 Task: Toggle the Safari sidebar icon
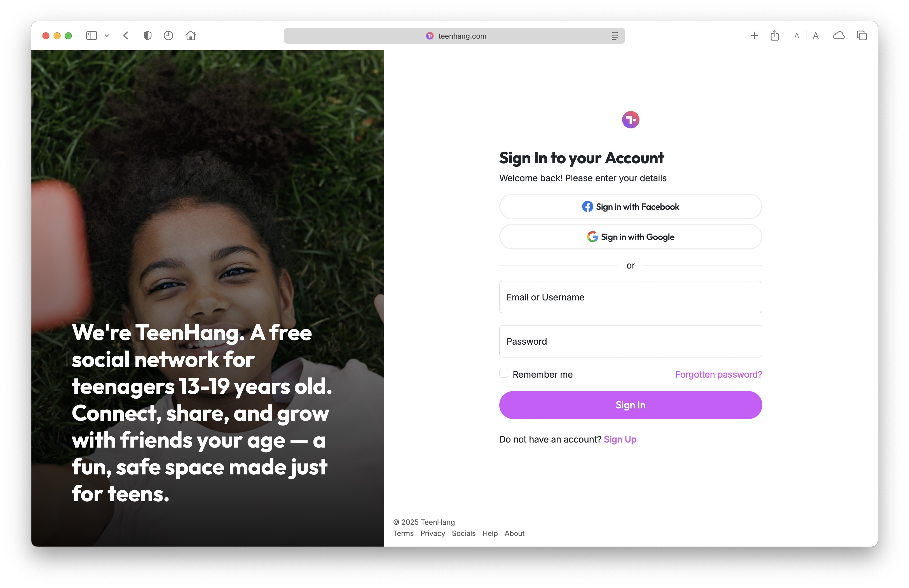(x=91, y=36)
